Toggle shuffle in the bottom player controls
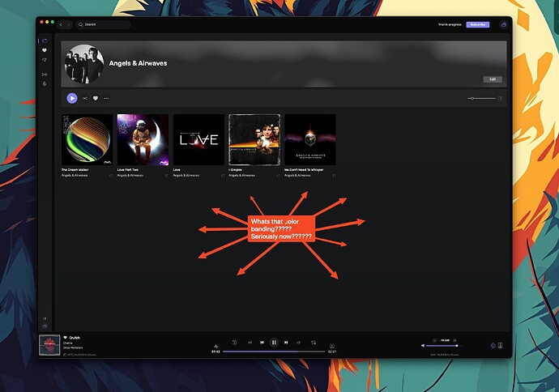This screenshot has height=392, width=559. pos(250,343)
